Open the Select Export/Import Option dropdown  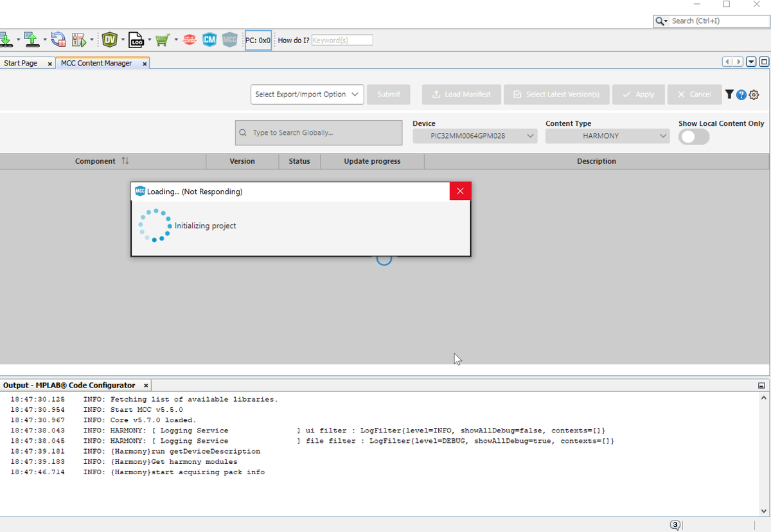click(x=307, y=94)
